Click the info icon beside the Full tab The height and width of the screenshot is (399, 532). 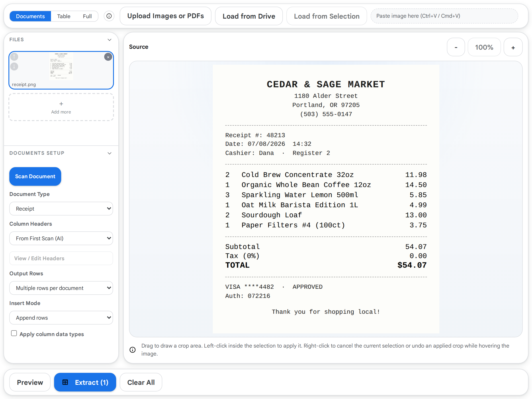[x=109, y=16]
